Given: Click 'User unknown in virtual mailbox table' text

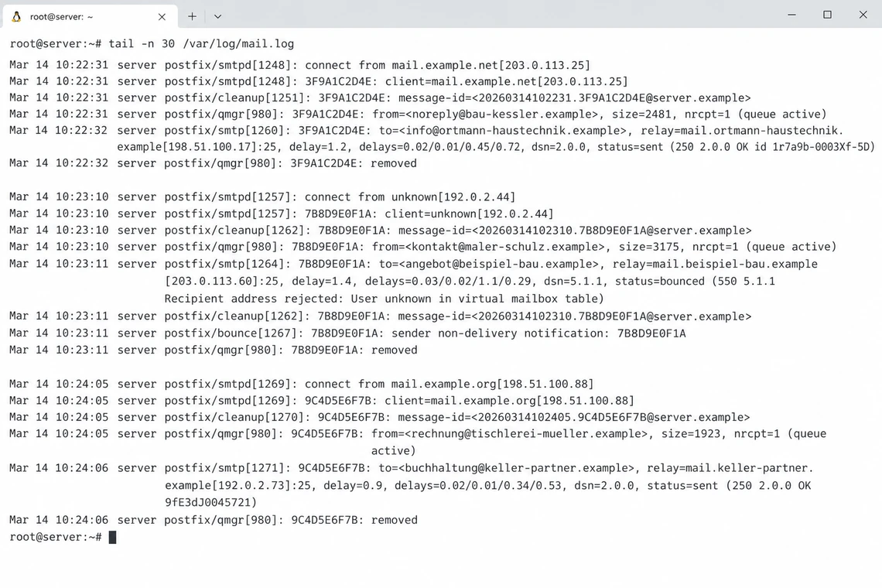Looking at the screenshot, I should coord(474,299).
